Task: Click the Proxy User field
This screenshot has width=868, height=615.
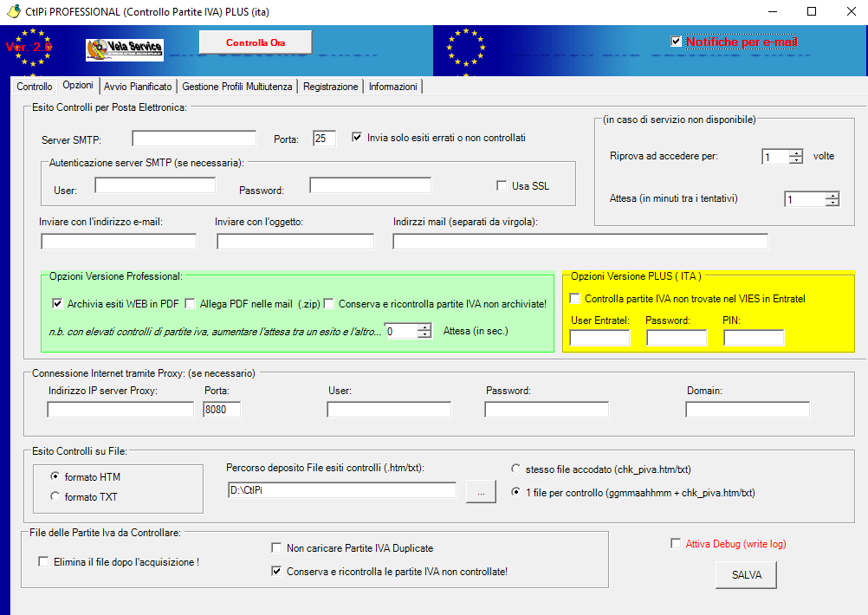Action: tap(389, 410)
